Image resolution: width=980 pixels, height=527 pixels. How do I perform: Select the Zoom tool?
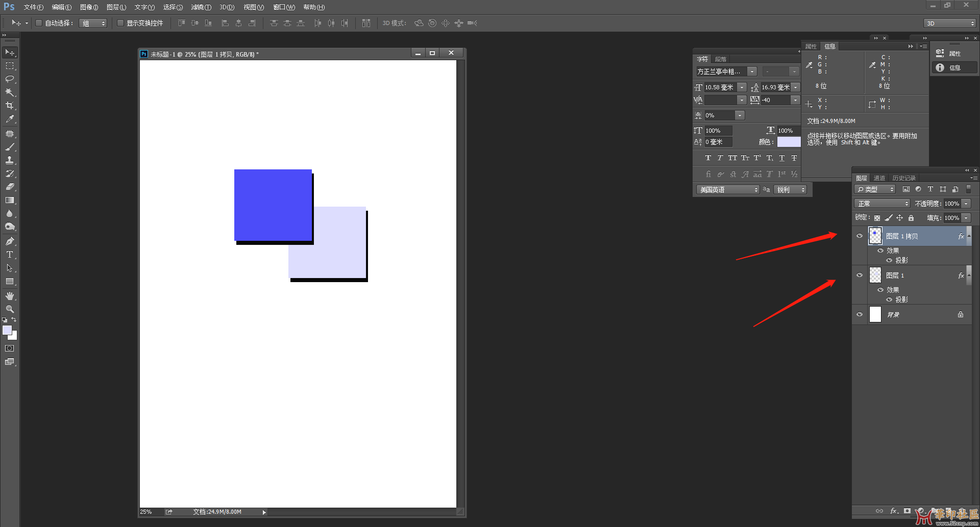coord(10,309)
